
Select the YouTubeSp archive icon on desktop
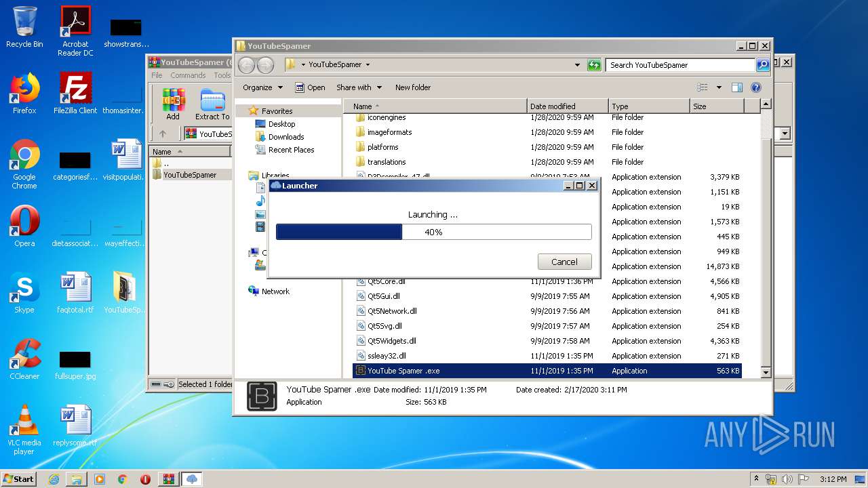point(125,293)
